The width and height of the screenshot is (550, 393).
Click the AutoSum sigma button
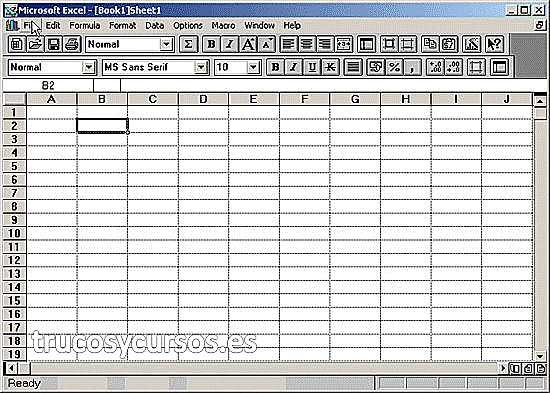point(188,44)
